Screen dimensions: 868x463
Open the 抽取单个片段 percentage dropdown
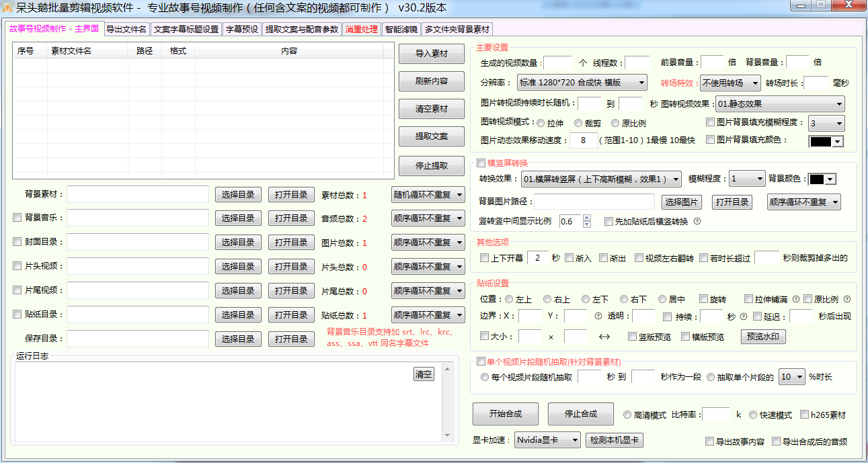[x=791, y=377]
